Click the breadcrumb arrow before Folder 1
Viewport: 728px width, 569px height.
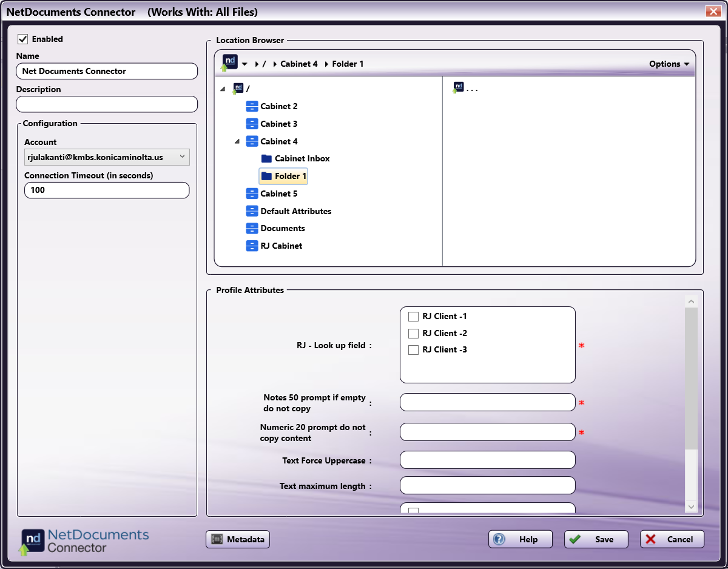(327, 64)
